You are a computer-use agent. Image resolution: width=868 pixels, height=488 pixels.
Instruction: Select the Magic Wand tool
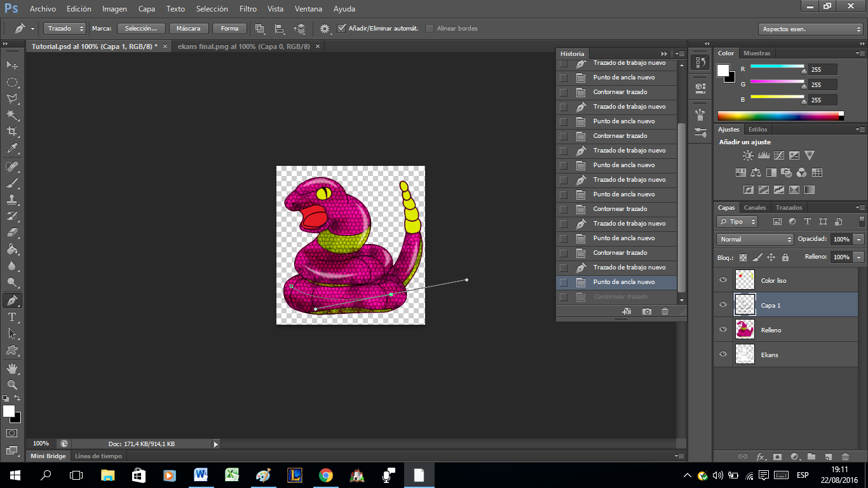[12, 115]
